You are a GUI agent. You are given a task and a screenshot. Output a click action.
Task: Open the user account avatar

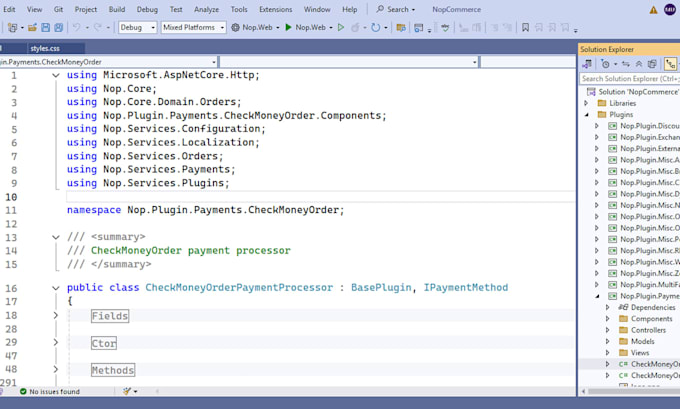670,10
